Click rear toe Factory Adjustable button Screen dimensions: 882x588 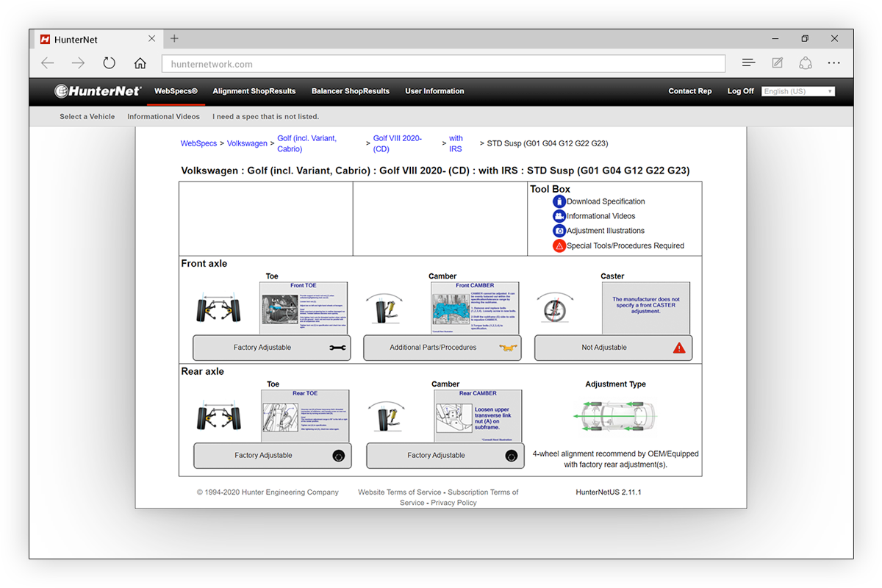coord(273,456)
